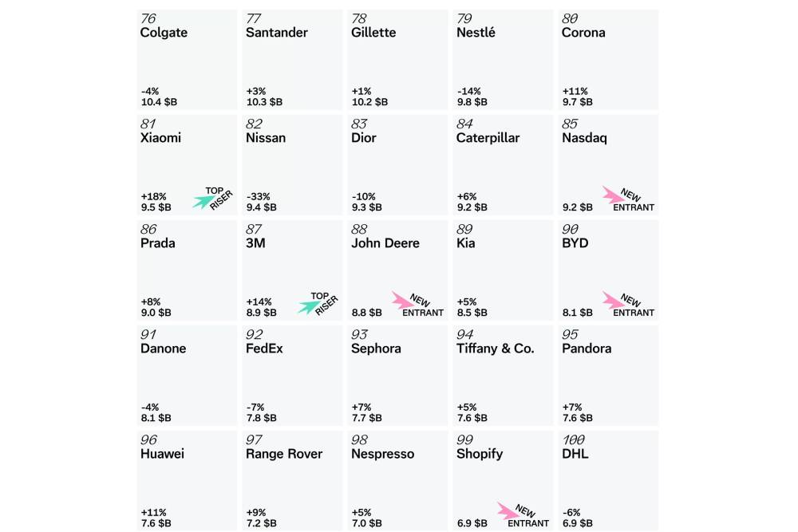
Task: Open the Colgate brand card
Action: [187, 60]
